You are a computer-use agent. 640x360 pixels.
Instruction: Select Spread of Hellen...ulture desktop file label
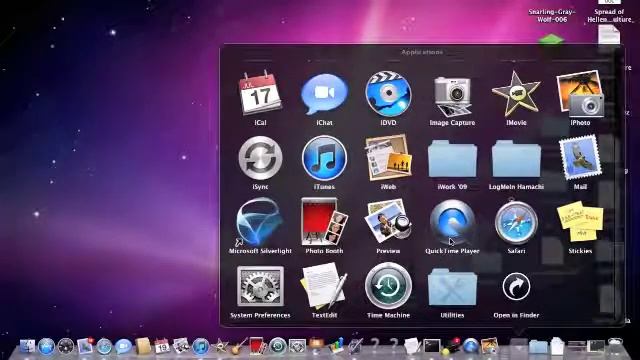coord(609,16)
